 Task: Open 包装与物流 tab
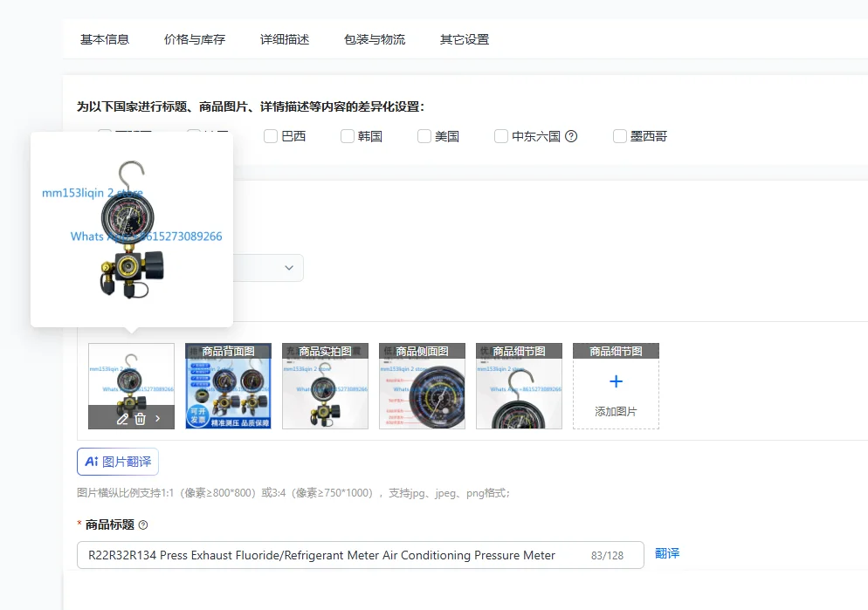375,39
